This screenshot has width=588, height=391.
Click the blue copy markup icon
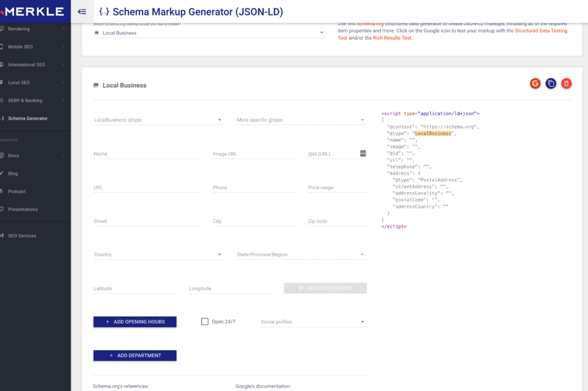click(551, 84)
